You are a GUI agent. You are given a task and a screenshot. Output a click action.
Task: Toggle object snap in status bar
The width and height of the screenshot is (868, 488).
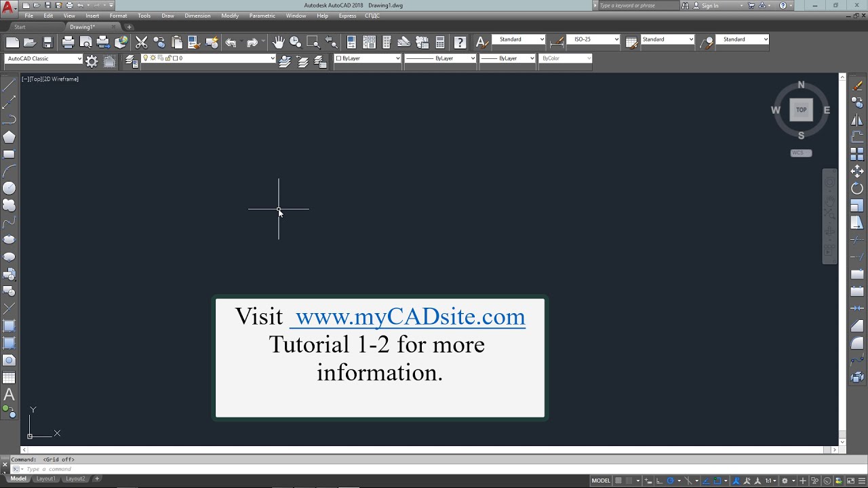click(x=717, y=481)
